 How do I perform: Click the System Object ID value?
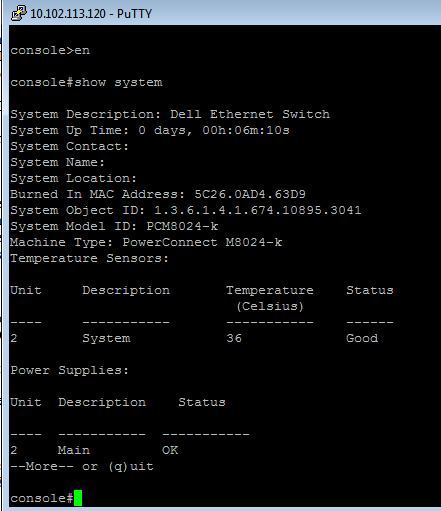tap(258, 210)
